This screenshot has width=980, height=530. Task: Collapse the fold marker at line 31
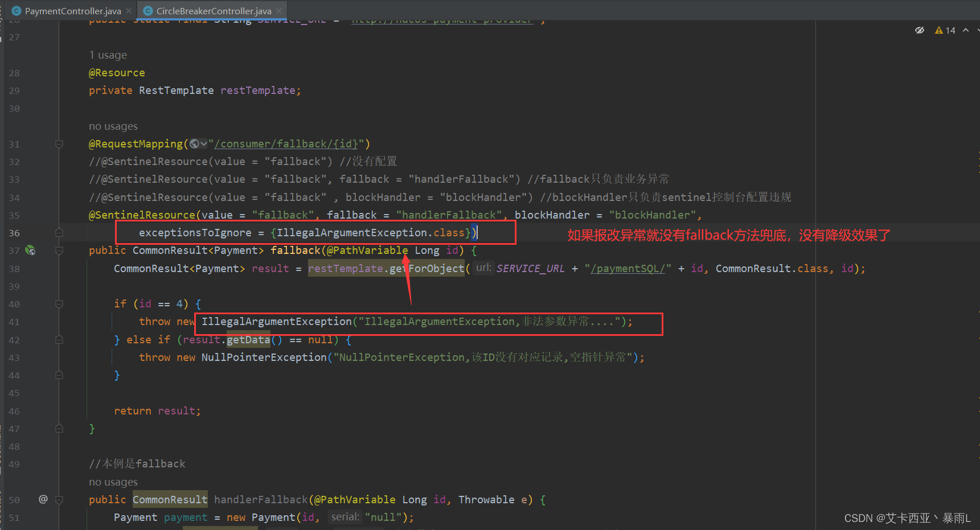click(x=59, y=144)
